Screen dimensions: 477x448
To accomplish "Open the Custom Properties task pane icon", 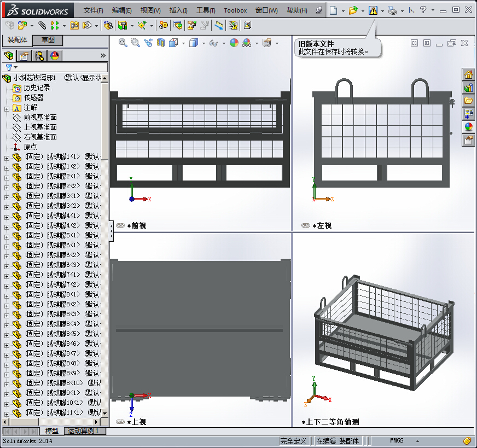I will (468, 140).
